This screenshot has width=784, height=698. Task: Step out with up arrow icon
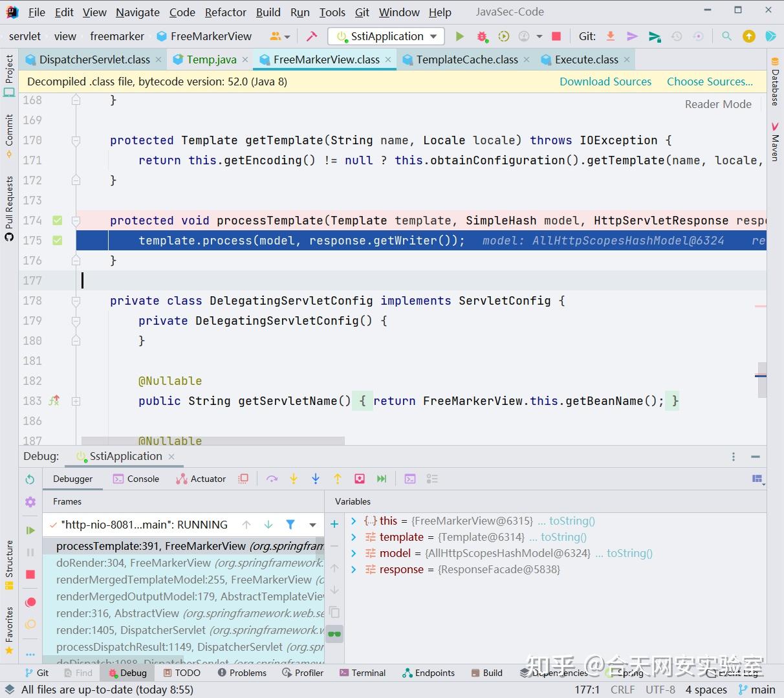[x=338, y=479]
